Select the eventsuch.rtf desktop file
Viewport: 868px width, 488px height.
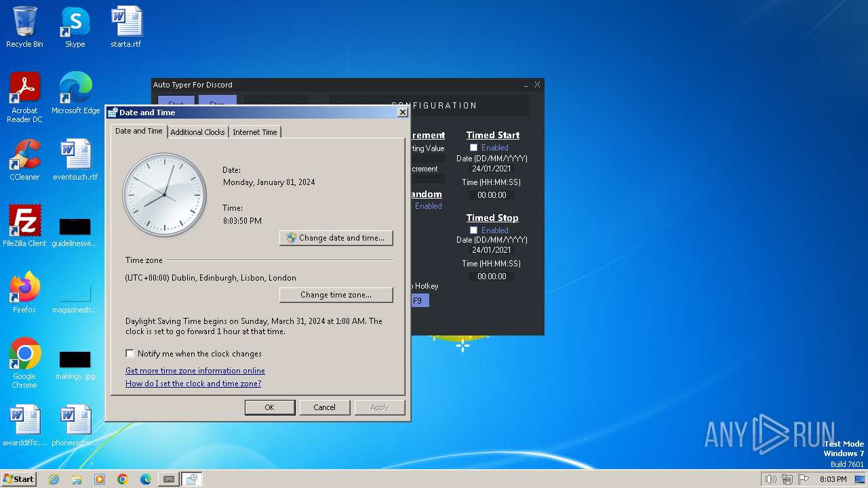click(75, 160)
